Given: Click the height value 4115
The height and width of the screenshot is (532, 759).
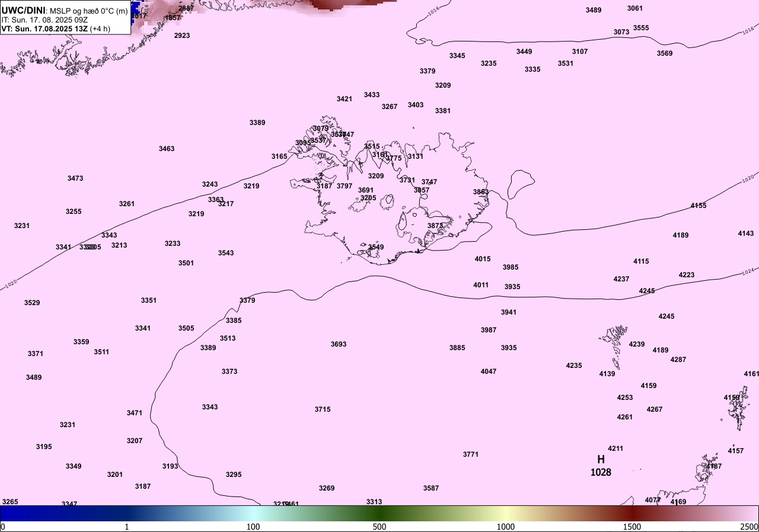Looking at the screenshot, I should (641, 261).
